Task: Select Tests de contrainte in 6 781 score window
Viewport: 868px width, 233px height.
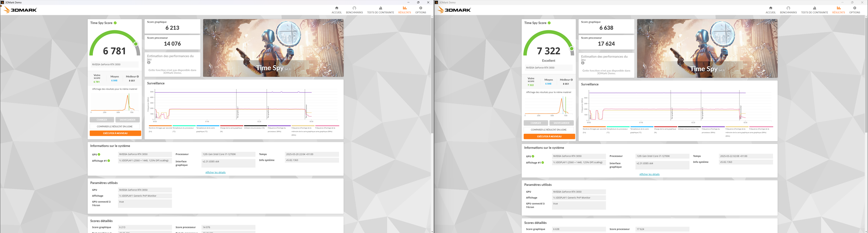Action: pyautogui.click(x=380, y=10)
